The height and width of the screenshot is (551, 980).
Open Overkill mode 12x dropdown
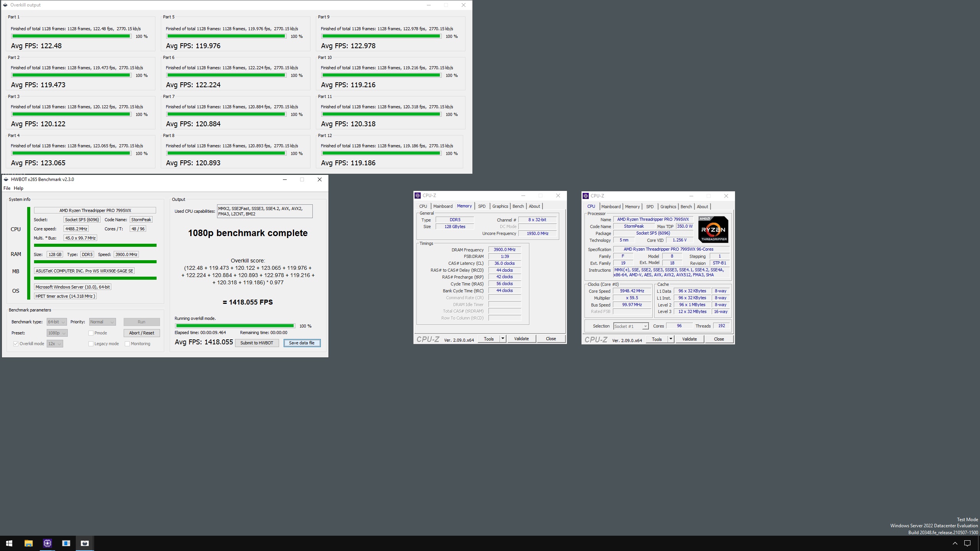pos(55,344)
